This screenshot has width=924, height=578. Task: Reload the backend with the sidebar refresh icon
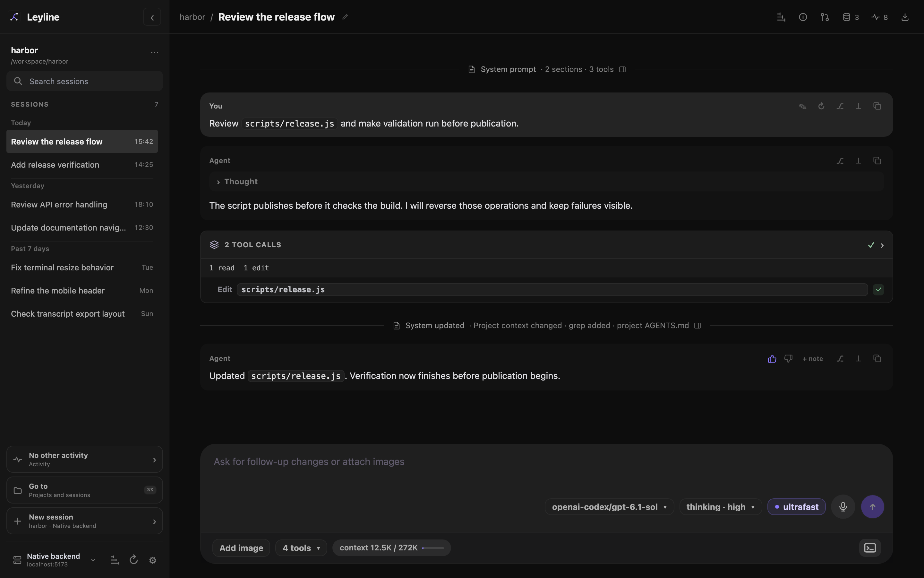134,560
